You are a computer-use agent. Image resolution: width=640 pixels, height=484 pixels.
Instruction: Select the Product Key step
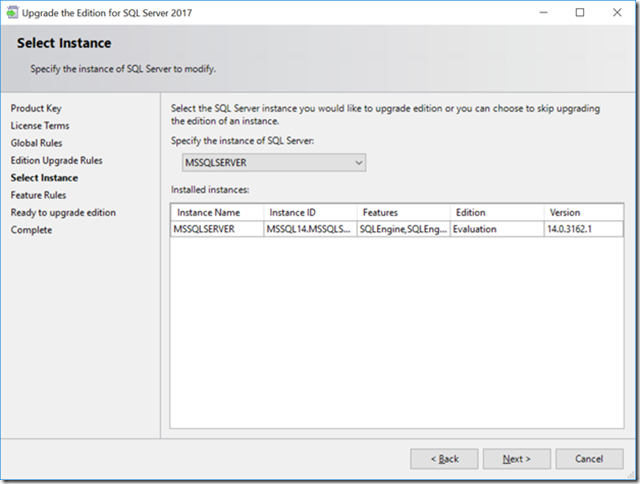36,108
